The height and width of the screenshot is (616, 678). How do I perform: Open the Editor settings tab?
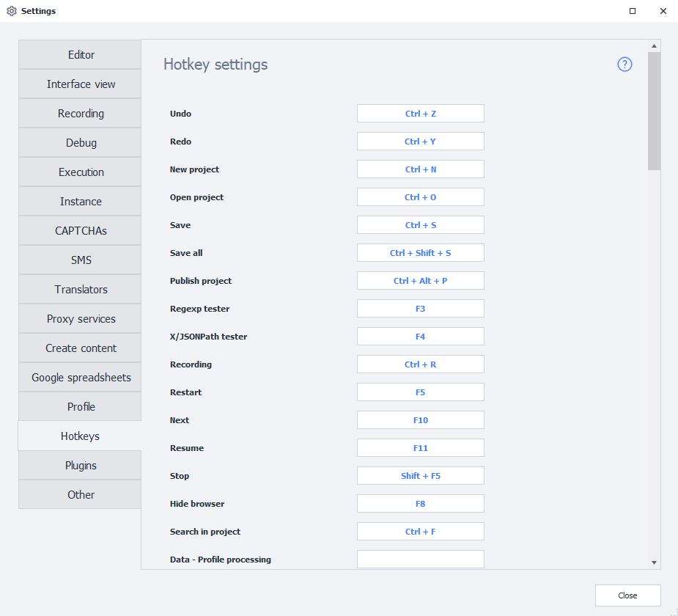pyautogui.click(x=81, y=55)
